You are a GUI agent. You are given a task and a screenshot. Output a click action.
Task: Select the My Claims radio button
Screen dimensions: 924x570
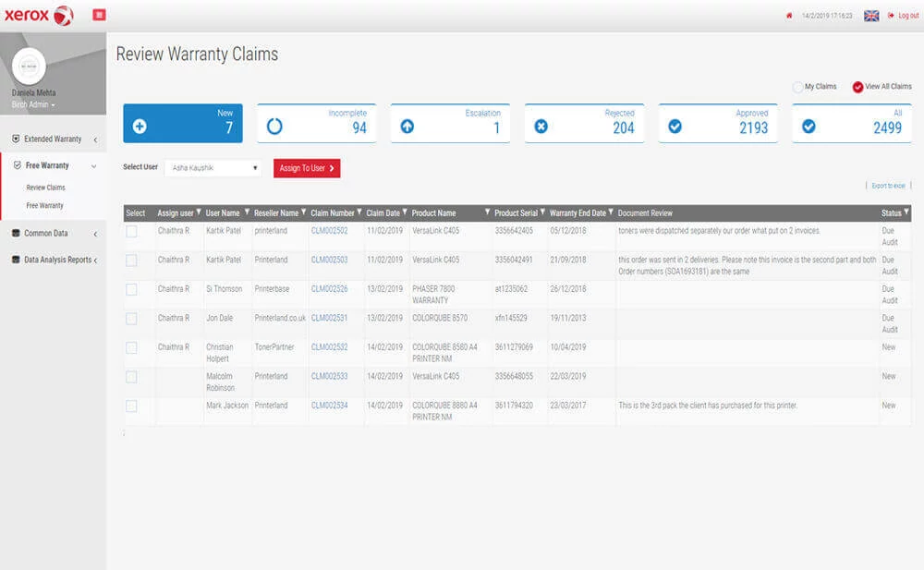[798, 87]
